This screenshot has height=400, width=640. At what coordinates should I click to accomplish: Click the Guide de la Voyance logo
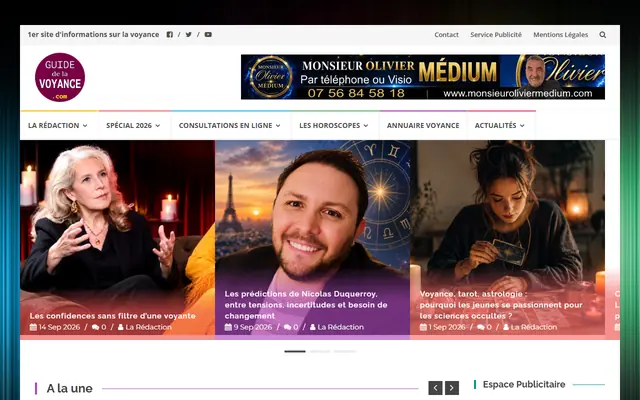[60, 77]
